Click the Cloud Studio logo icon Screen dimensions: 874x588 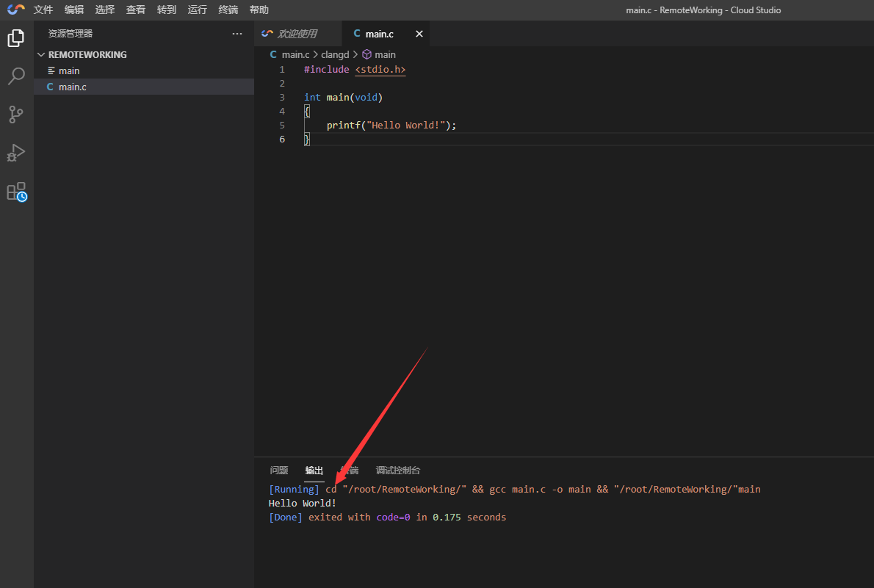16,10
